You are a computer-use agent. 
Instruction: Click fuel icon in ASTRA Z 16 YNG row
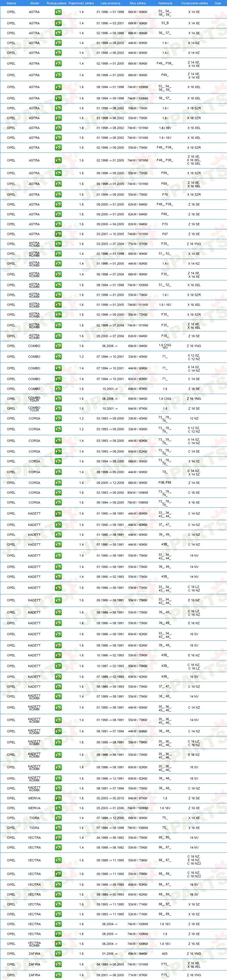click(58, 244)
